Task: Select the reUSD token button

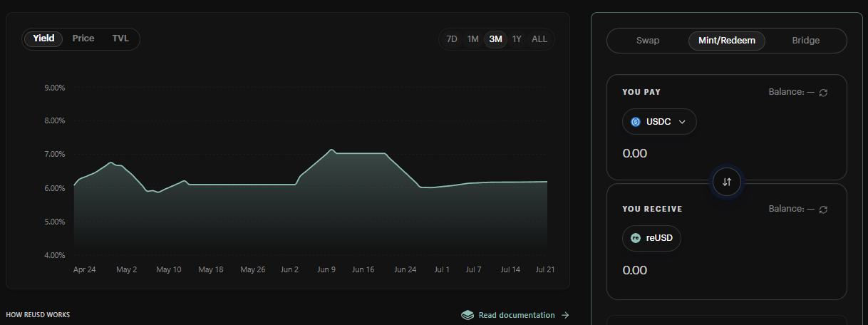Action: [651, 238]
